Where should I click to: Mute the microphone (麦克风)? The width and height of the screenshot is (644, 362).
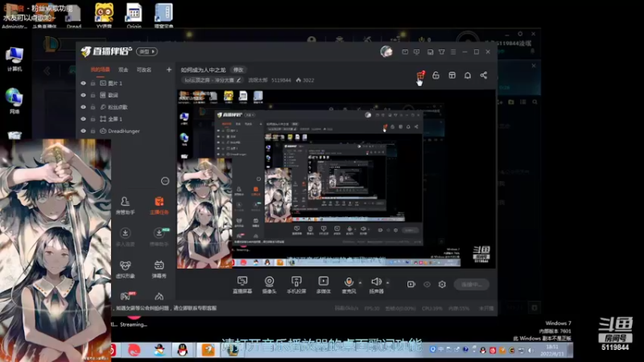[x=349, y=282]
